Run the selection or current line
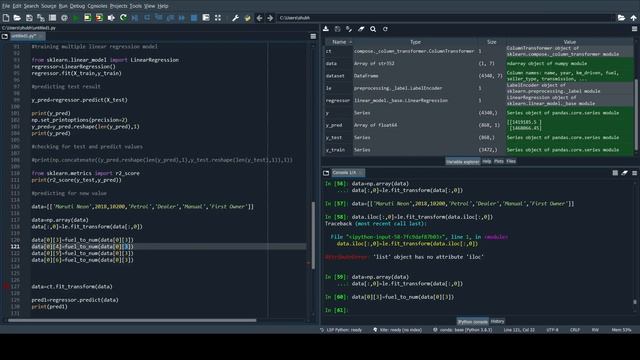This screenshot has width=640, height=360. click(x=111, y=18)
